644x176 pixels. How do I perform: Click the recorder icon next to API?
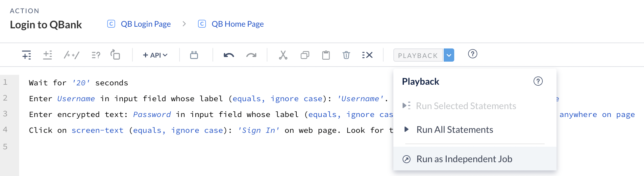click(x=194, y=55)
